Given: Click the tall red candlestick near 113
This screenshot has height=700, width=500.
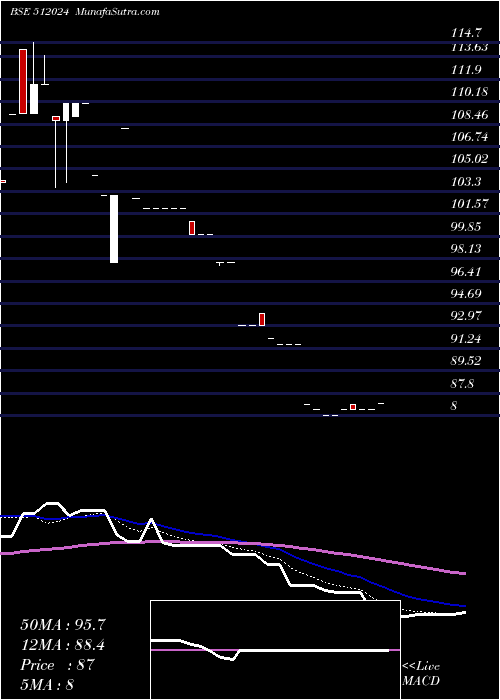Looking at the screenshot, I should tap(23, 81).
